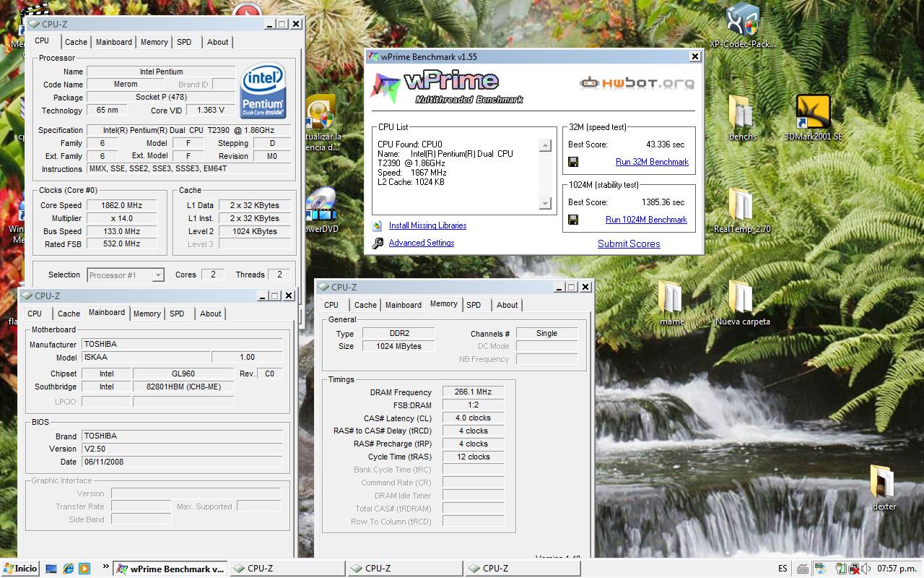Open Advanced Settings link
The width and height of the screenshot is (924, 578).
(422, 243)
